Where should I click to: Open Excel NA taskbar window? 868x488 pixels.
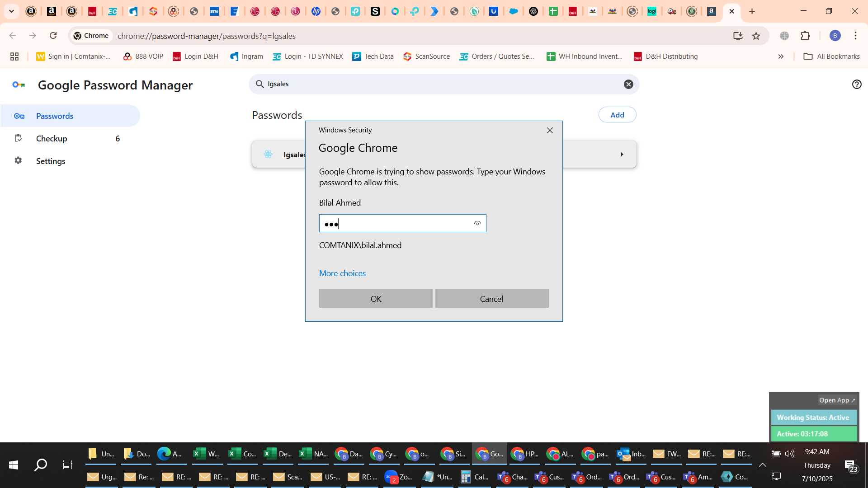click(x=313, y=454)
